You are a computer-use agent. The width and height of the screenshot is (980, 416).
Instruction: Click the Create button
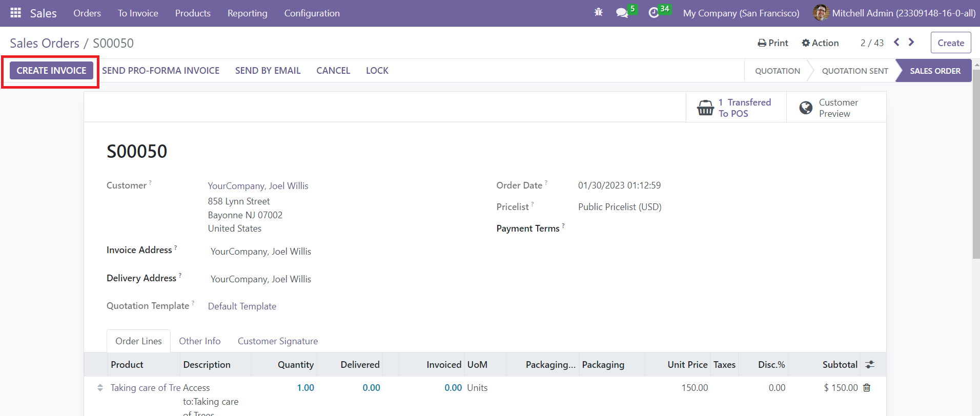click(x=951, y=43)
